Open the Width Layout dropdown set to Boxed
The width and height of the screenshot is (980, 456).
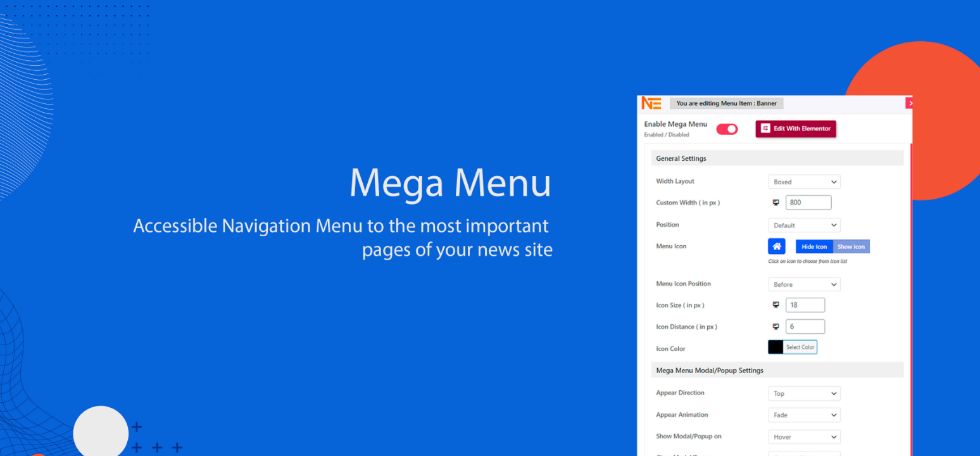coord(804,182)
